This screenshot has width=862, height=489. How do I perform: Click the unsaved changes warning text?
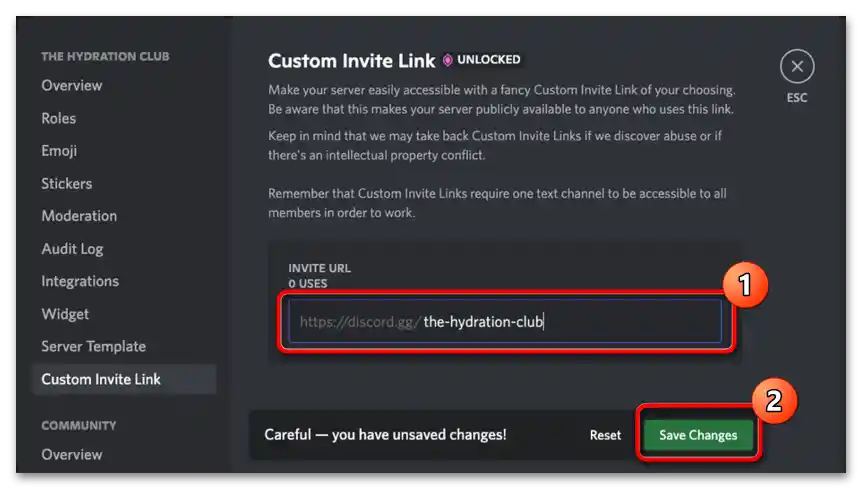point(385,435)
